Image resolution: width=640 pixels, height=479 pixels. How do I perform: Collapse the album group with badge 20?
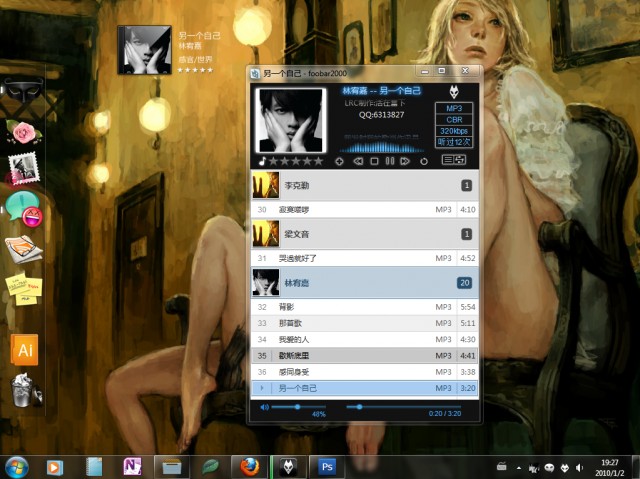364,283
